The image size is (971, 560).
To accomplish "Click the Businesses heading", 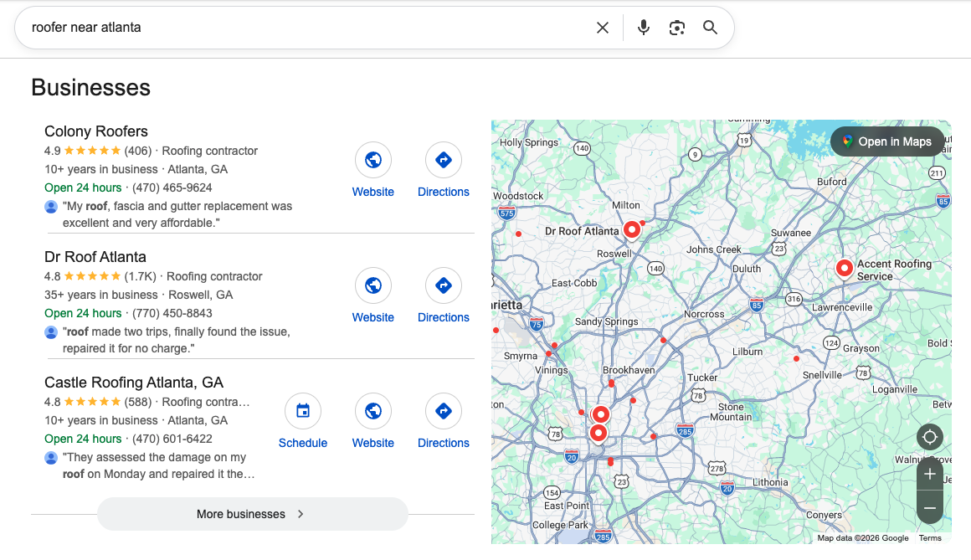I will [x=90, y=87].
